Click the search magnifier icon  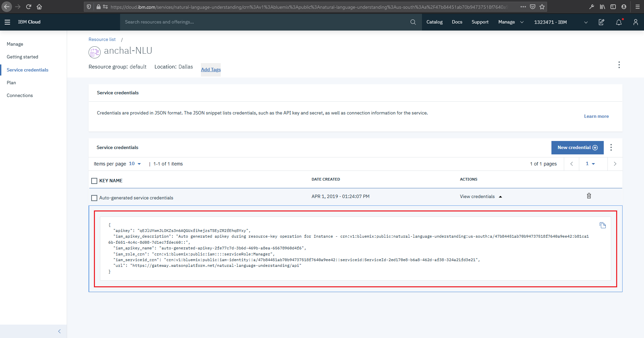click(413, 22)
